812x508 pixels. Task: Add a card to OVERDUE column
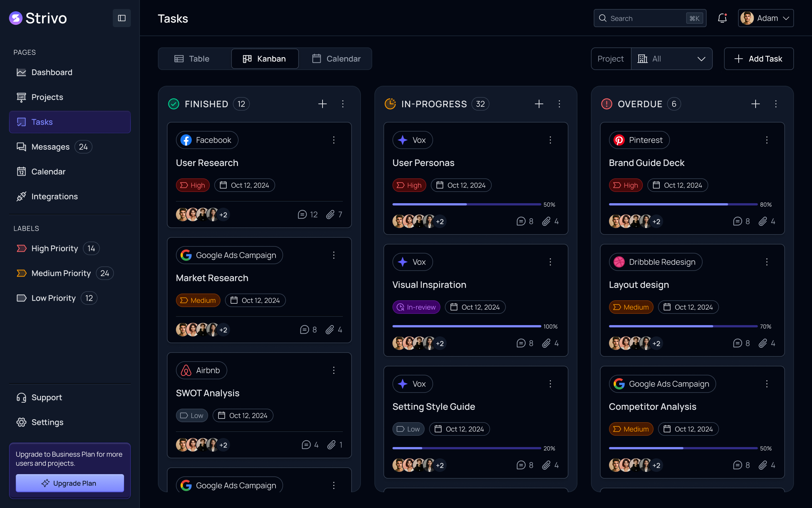tap(755, 104)
